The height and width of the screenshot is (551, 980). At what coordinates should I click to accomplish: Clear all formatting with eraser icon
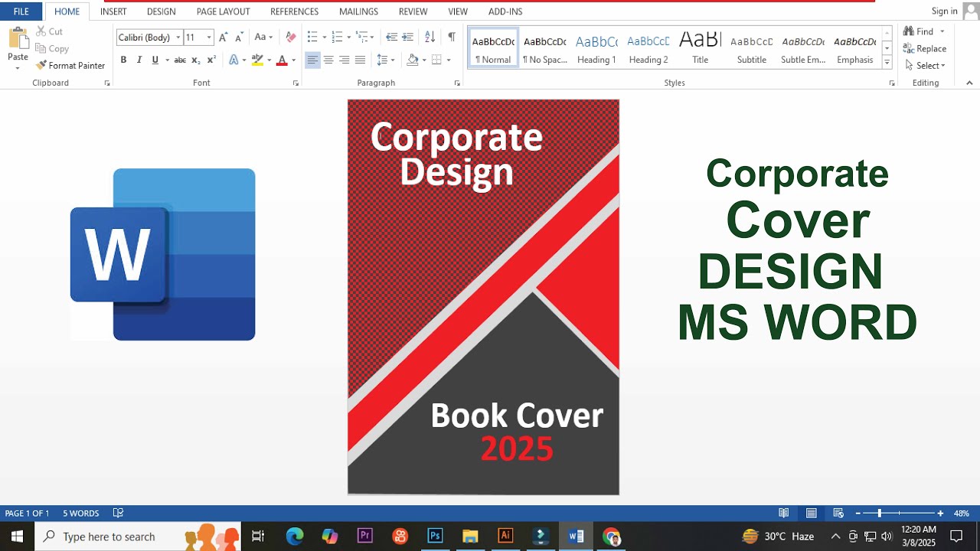(290, 37)
